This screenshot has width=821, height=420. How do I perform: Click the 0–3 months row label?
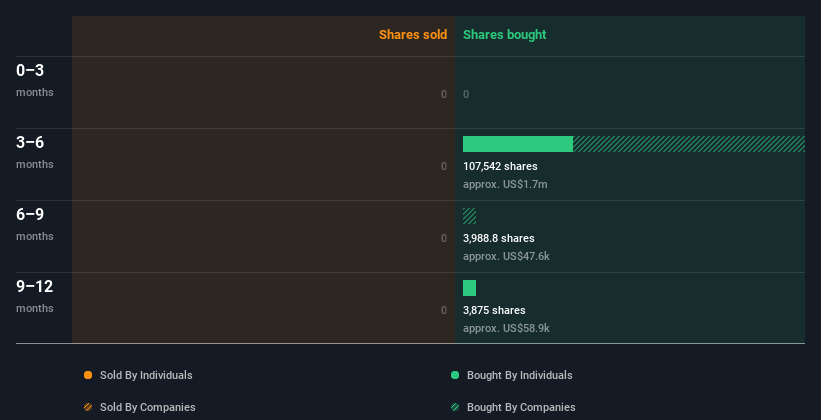tap(35, 80)
